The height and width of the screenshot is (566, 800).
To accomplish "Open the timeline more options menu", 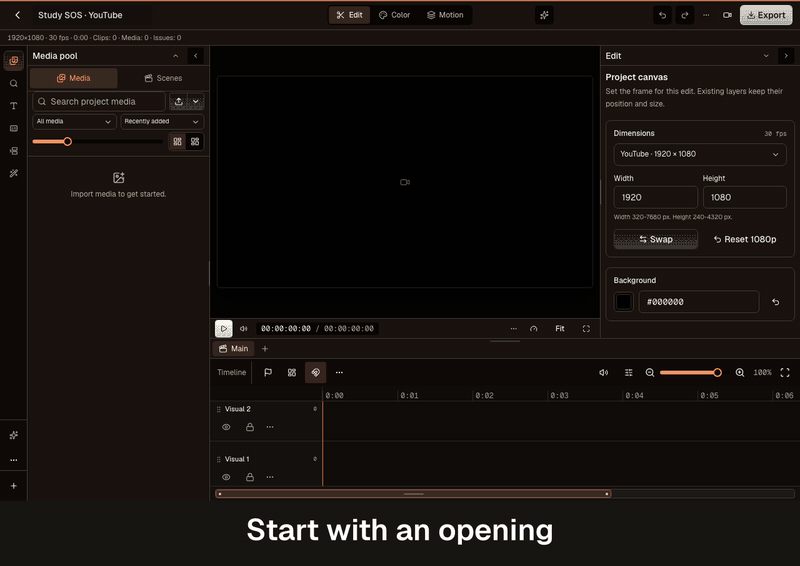I will (x=339, y=373).
